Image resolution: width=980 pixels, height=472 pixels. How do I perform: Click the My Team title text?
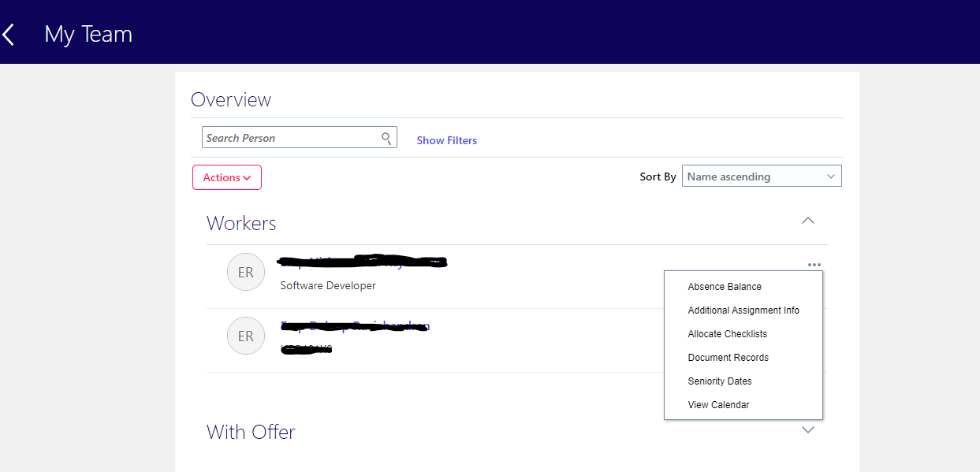coord(88,34)
